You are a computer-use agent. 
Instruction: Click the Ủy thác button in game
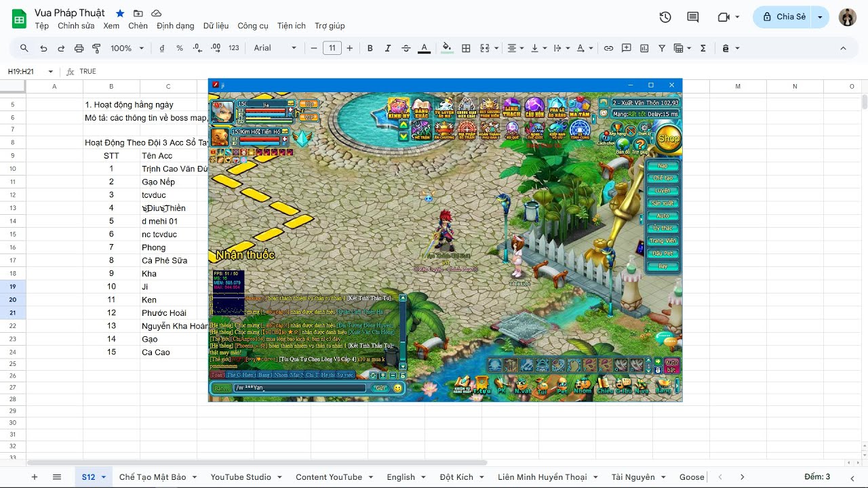pos(663,228)
